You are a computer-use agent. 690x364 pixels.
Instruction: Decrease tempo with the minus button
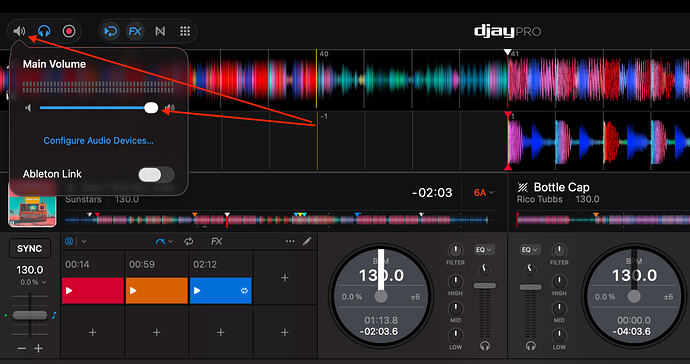point(21,348)
